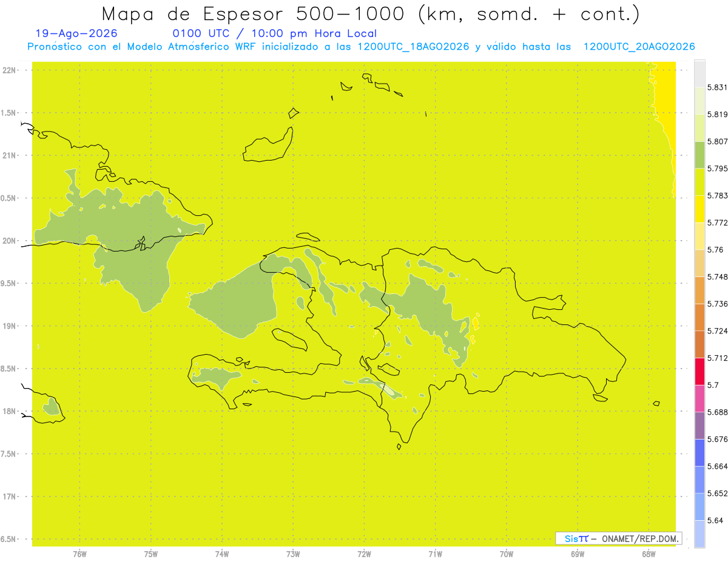This screenshot has height=562, width=728.
Task: Click the 72W longitude label
Action: pos(364,554)
